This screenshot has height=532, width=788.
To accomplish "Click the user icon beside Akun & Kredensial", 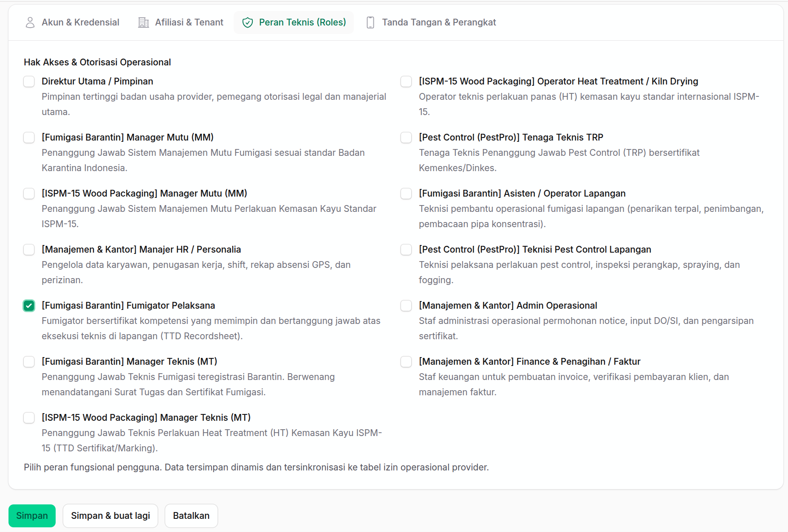I will 30,23.
